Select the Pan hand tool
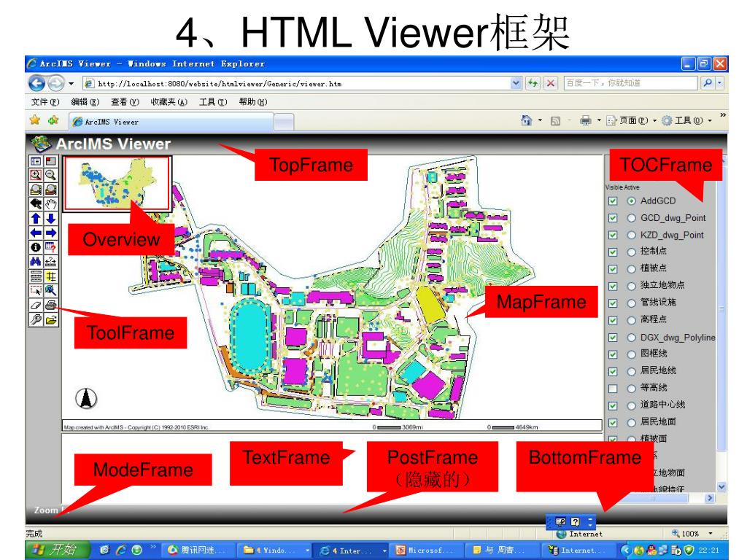Viewport: 747px width, 560px height. pyautogui.click(x=50, y=204)
